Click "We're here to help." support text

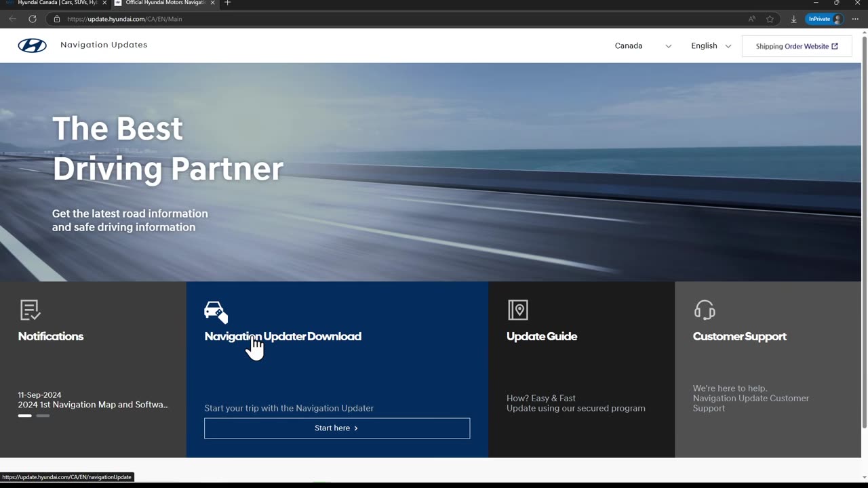(x=730, y=388)
